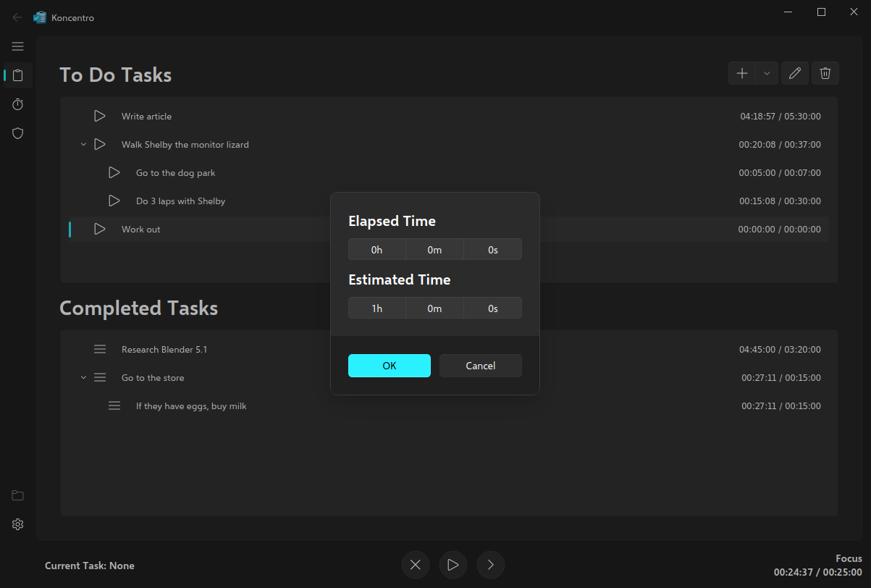The image size is (871, 588).
Task: Skip to the next Pomodoro session
Action: click(x=490, y=565)
